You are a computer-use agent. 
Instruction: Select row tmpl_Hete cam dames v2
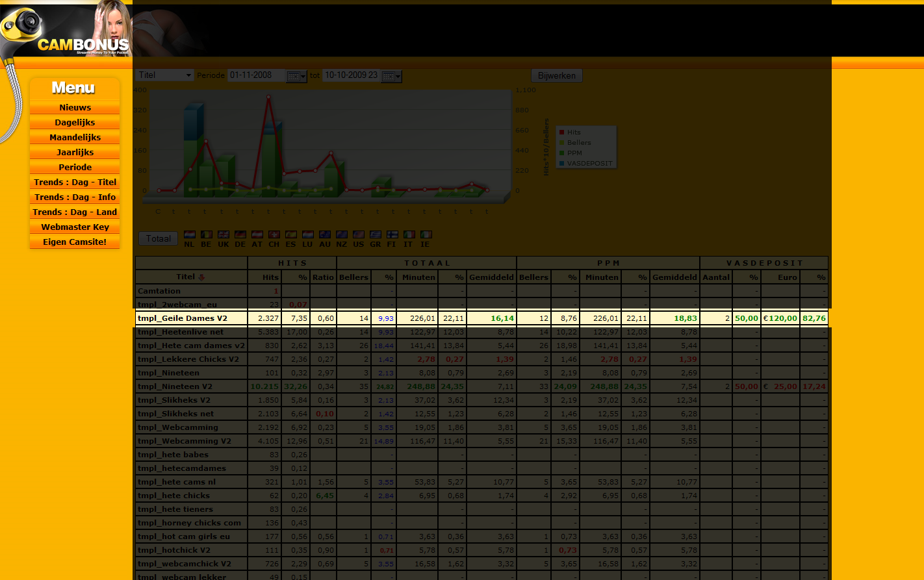pos(481,346)
